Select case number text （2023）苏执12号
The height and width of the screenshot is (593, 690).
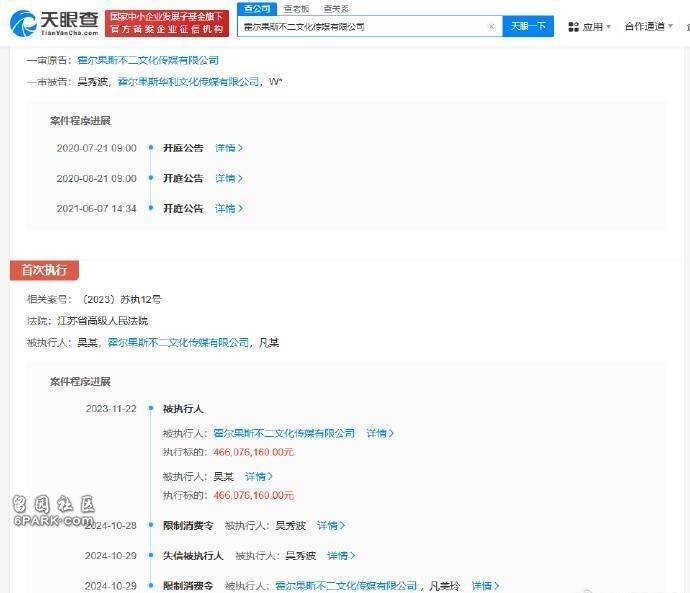click(x=121, y=300)
